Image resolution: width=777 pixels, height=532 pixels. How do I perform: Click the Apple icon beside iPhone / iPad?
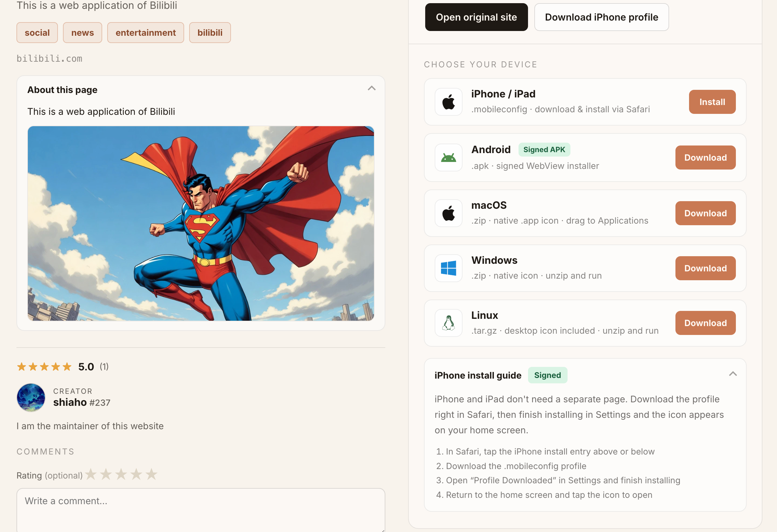pos(448,102)
